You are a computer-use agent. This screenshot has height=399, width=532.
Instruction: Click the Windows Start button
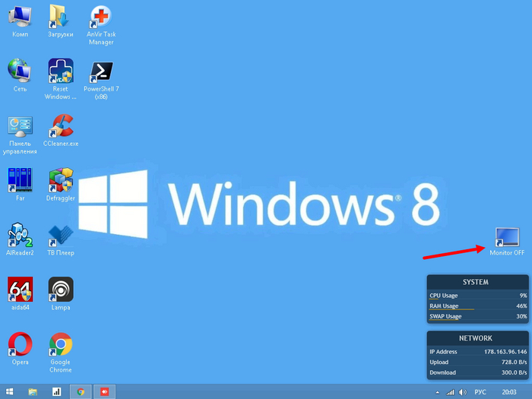click(9, 392)
